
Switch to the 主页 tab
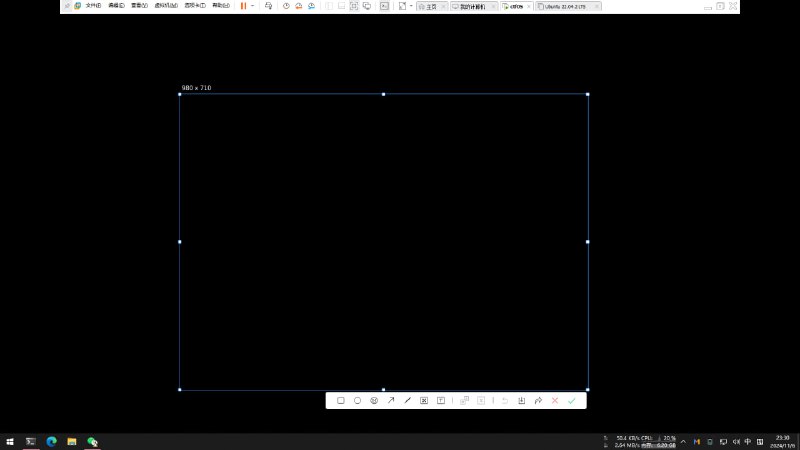(430, 6)
